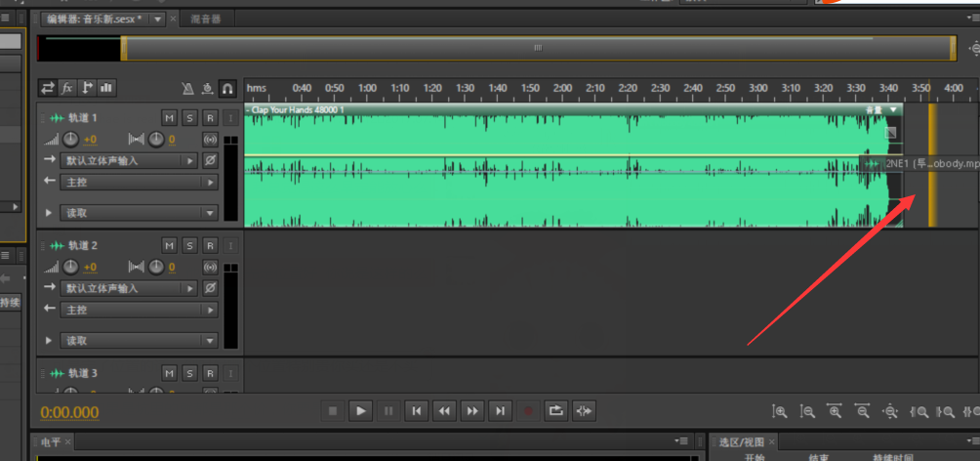Mute 轨道 2 with M button
980x461 pixels.
[x=169, y=245]
